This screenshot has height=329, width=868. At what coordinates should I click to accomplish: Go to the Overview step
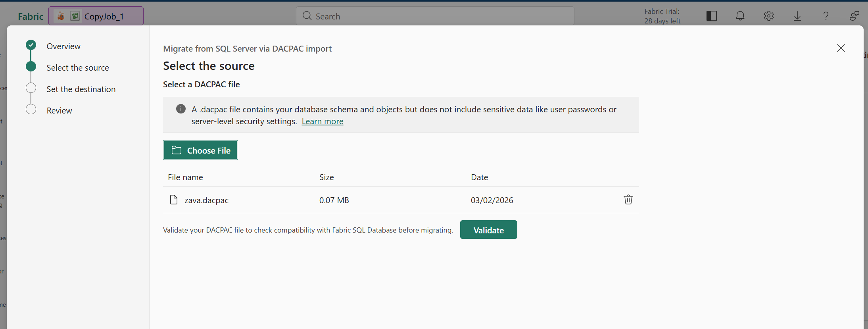point(63,46)
